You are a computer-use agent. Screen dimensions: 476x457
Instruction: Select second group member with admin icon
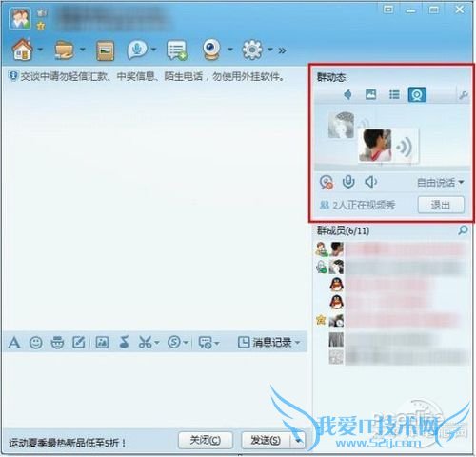coord(392,267)
